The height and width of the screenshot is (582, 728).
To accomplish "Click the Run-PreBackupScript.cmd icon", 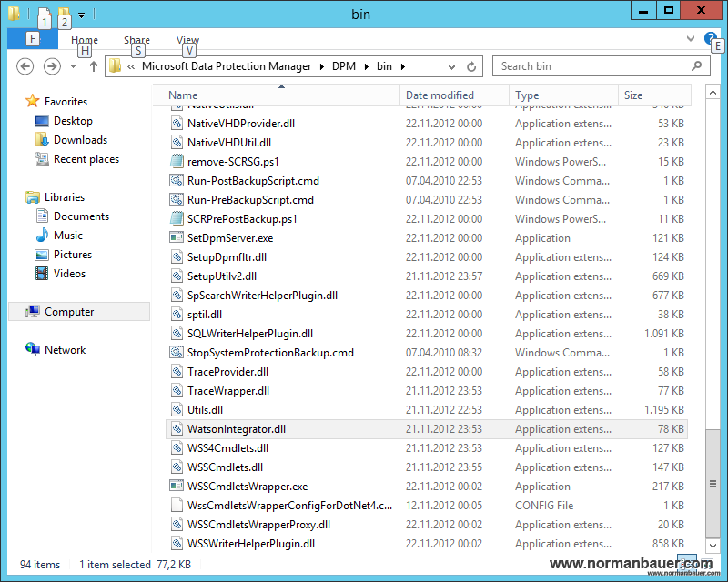I will click(x=177, y=199).
